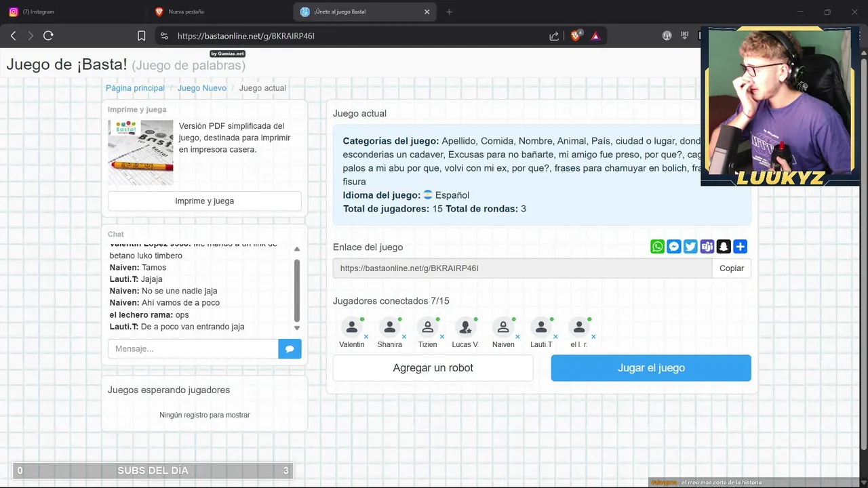Click Valentin's player avatar
Screen dimensions: 868x488
pos(351,327)
